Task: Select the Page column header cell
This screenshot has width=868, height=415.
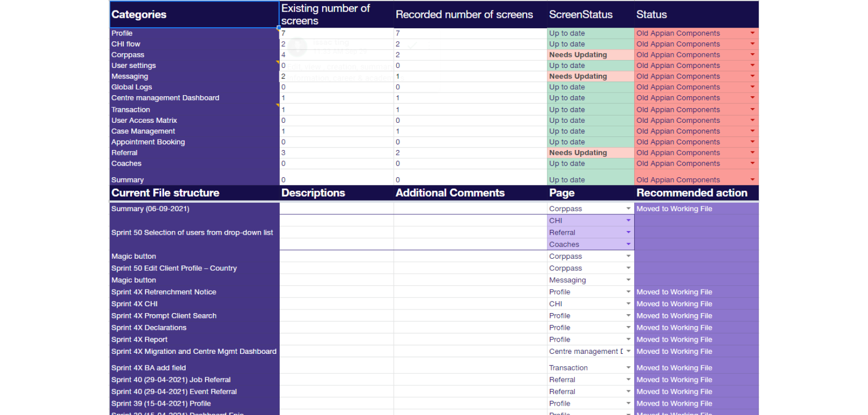Action: click(x=591, y=193)
